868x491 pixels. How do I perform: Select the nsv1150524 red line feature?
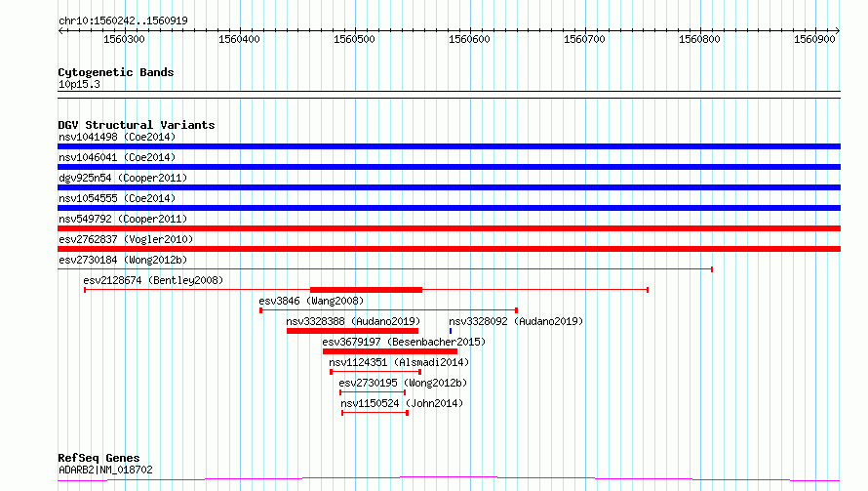(375, 413)
